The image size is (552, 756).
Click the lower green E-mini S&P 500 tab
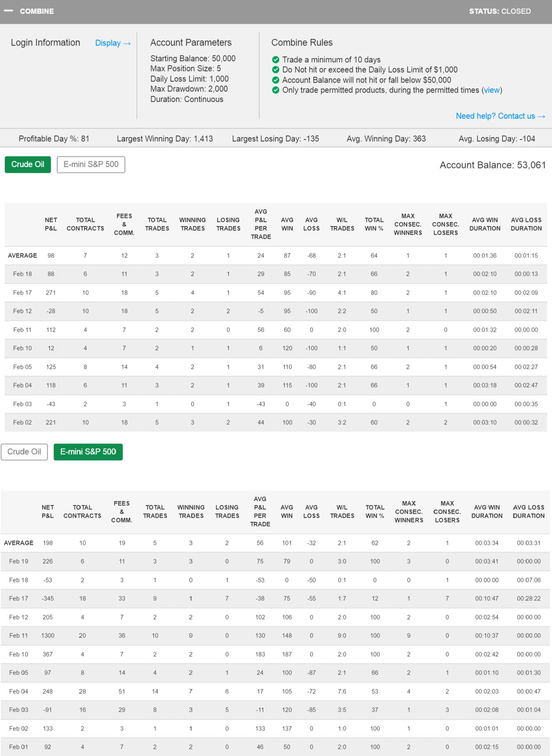[x=88, y=452]
